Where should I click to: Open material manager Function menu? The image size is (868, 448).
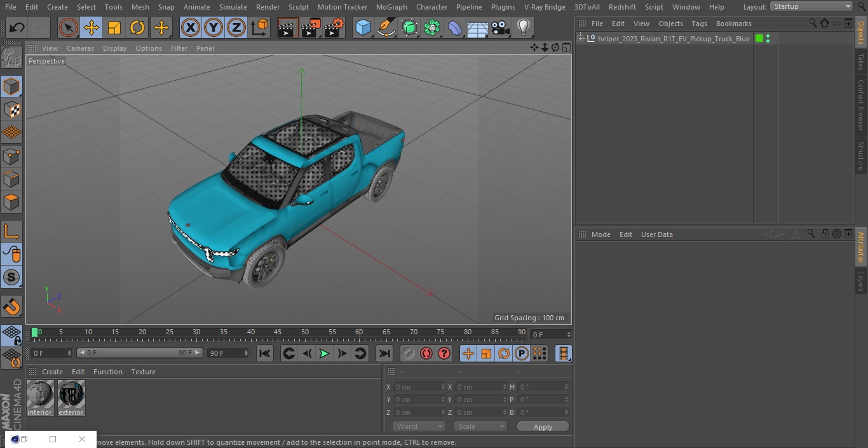[x=107, y=372]
